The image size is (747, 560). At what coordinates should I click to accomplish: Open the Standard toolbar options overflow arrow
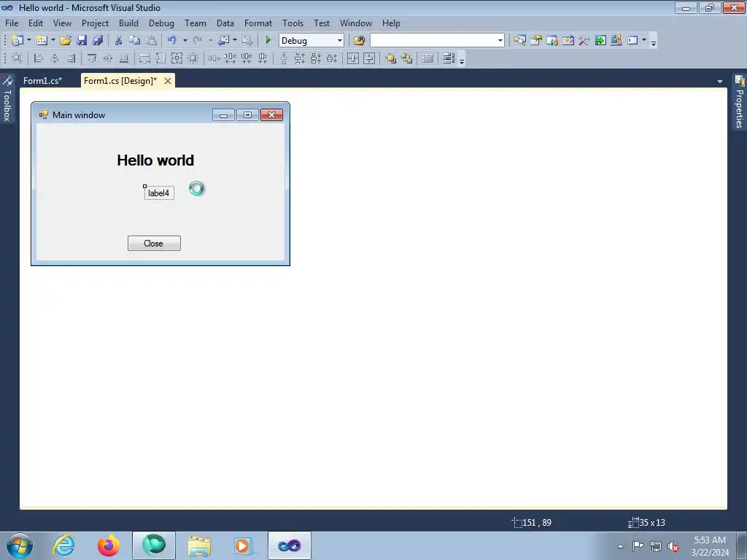click(x=654, y=42)
